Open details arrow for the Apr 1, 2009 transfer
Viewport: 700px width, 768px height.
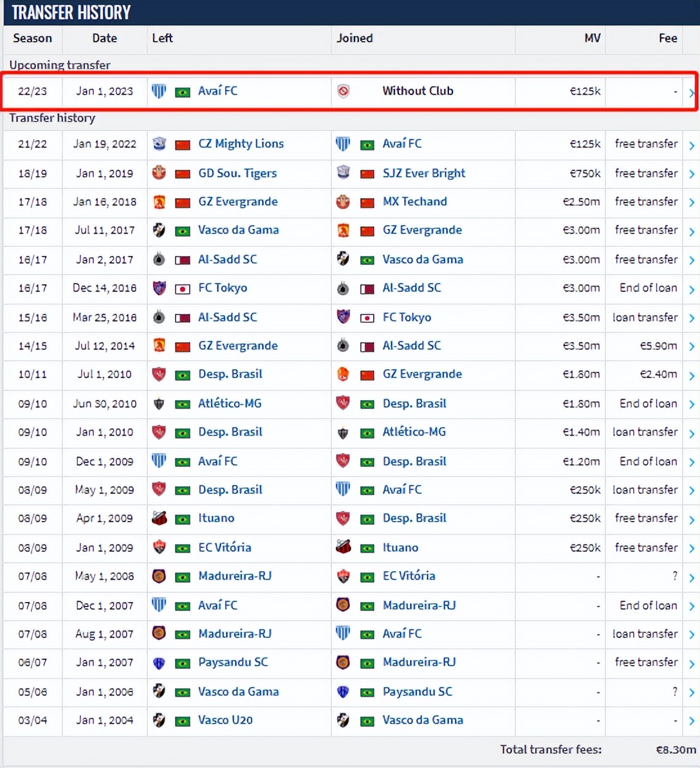click(x=691, y=520)
